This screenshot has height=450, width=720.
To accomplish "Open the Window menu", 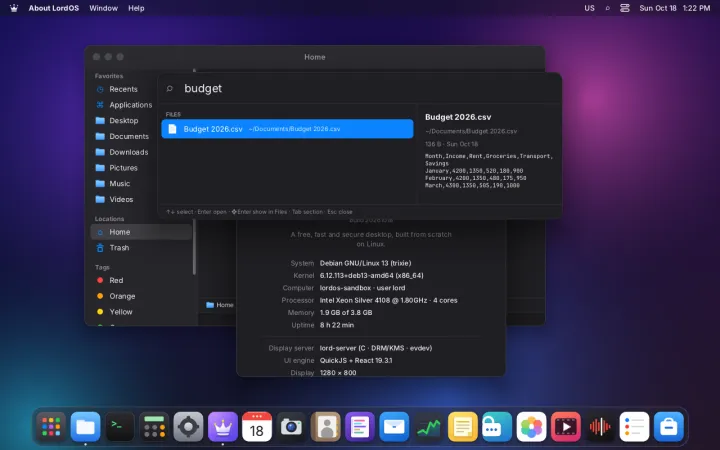I will tap(103, 8).
